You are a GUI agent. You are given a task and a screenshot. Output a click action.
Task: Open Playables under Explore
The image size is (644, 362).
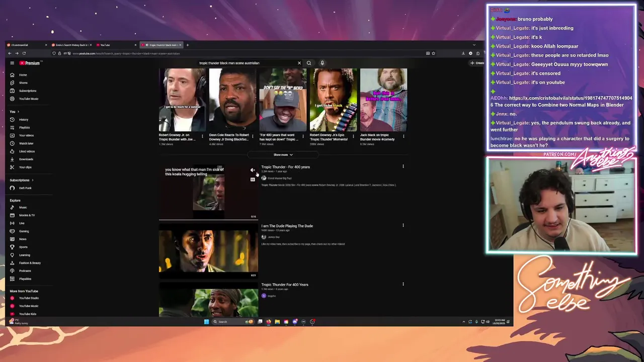click(x=25, y=279)
